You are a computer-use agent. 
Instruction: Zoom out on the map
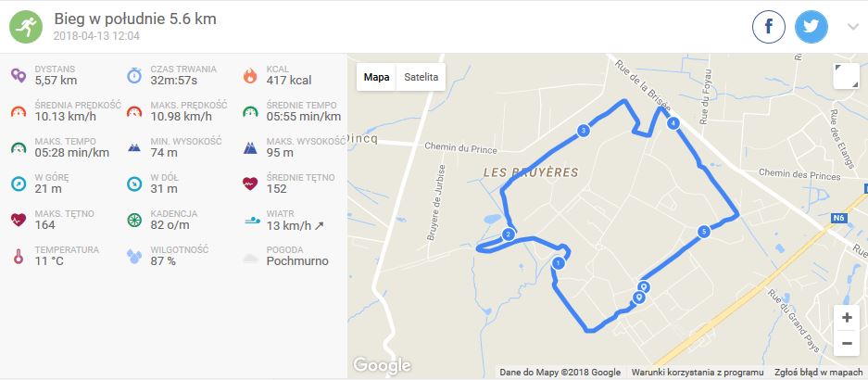(x=846, y=343)
